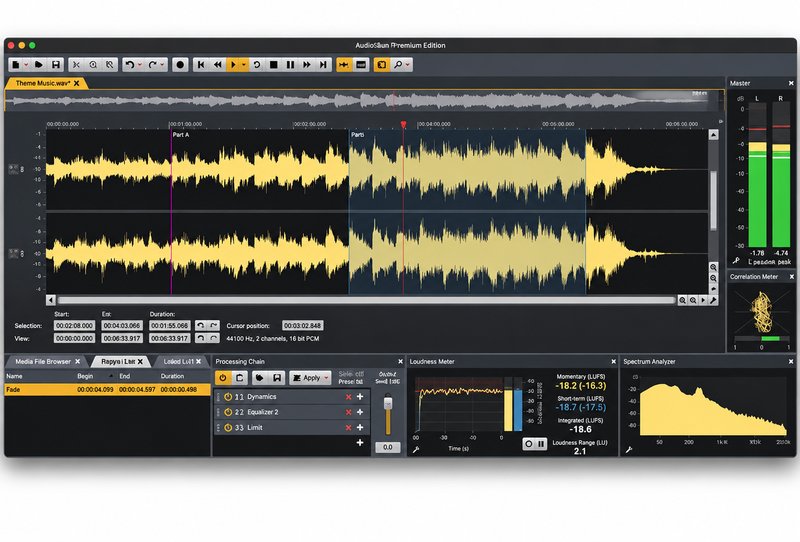Toggle the Limit effect power icon
The width and height of the screenshot is (800, 542).
(x=228, y=427)
